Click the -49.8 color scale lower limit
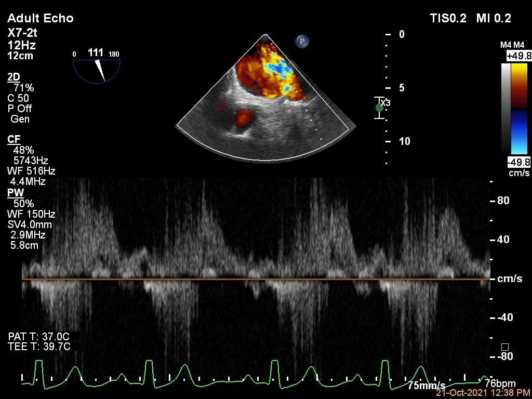This screenshot has width=532, height=399. 518,162
